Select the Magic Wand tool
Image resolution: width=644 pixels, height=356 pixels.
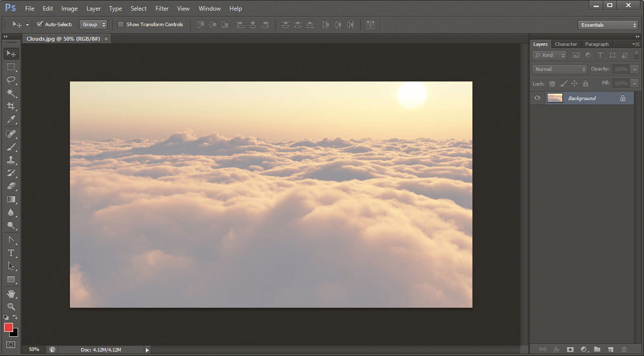11,93
